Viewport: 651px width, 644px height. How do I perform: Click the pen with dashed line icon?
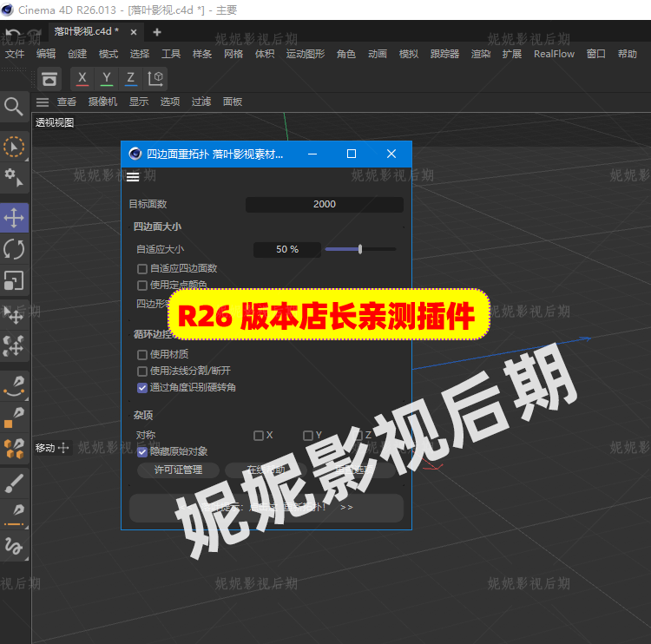pyautogui.click(x=14, y=515)
